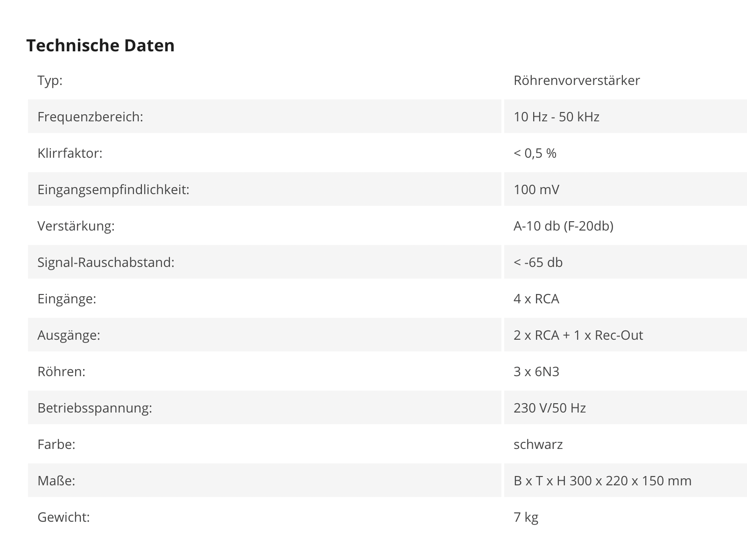This screenshot has width=747, height=560.
Task: Click the Ausgänge row label
Action: (69, 335)
